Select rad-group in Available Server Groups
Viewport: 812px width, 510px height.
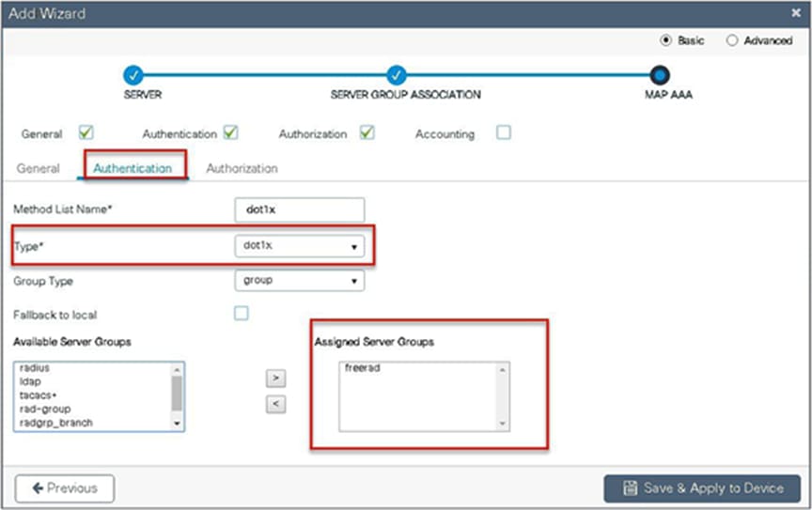[x=45, y=410]
